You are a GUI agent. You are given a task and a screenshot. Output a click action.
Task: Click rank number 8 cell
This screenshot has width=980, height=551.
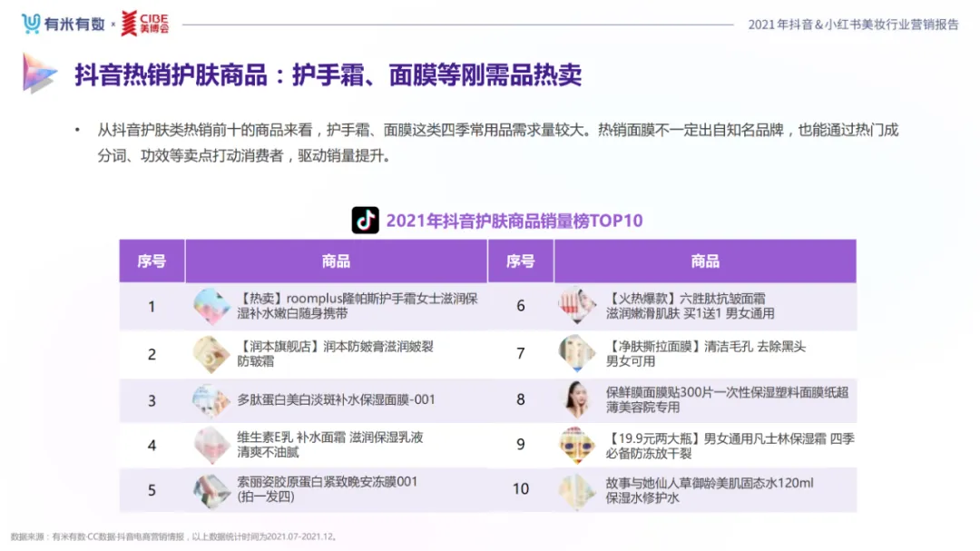click(x=521, y=399)
